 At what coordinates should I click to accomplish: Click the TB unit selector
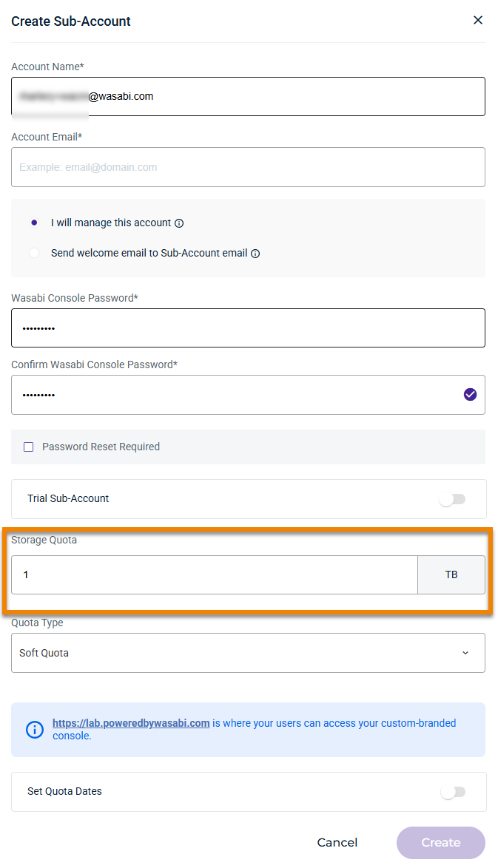[451, 574]
